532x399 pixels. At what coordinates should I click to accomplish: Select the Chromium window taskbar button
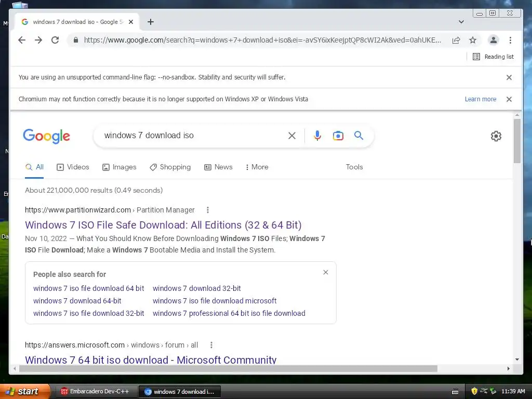click(180, 392)
